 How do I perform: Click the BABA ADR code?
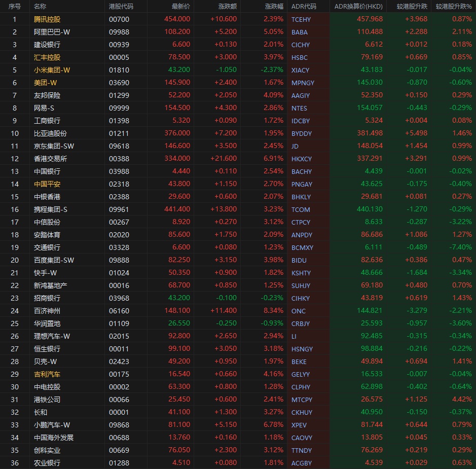coord(299,32)
